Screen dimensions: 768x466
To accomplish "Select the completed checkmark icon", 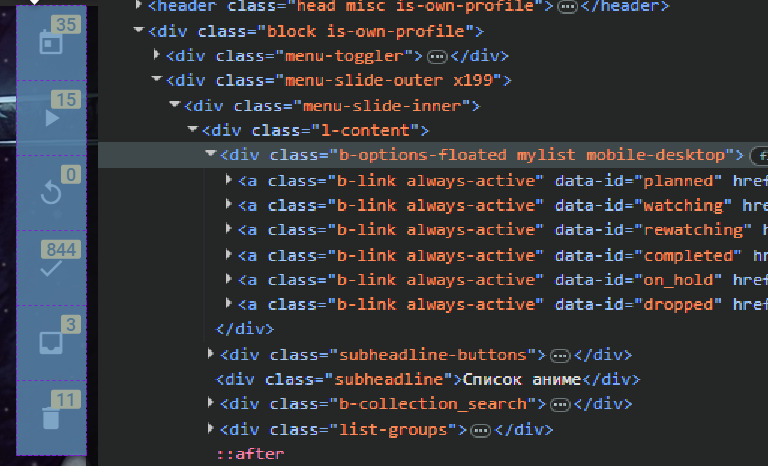I will pos(50,268).
